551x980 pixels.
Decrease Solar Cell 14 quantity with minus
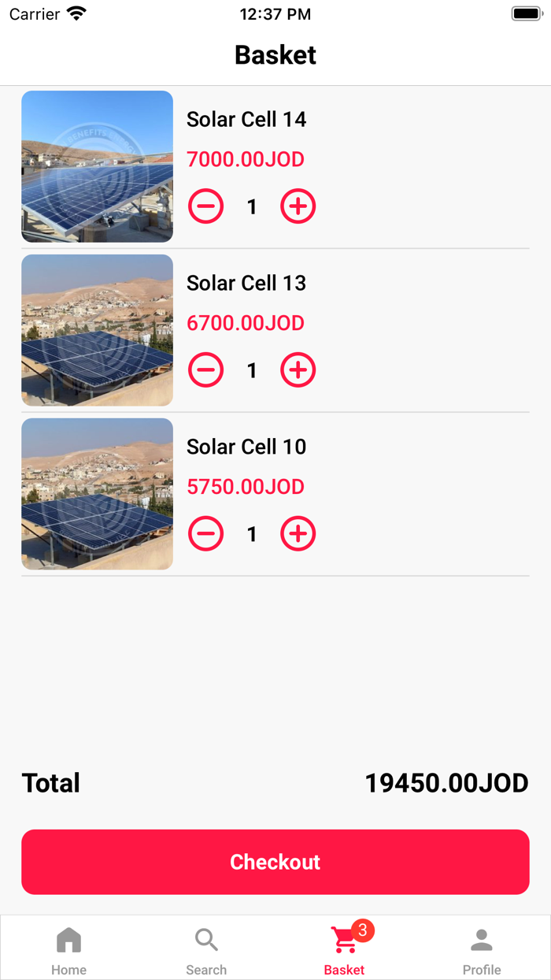(x=206, y=206)
